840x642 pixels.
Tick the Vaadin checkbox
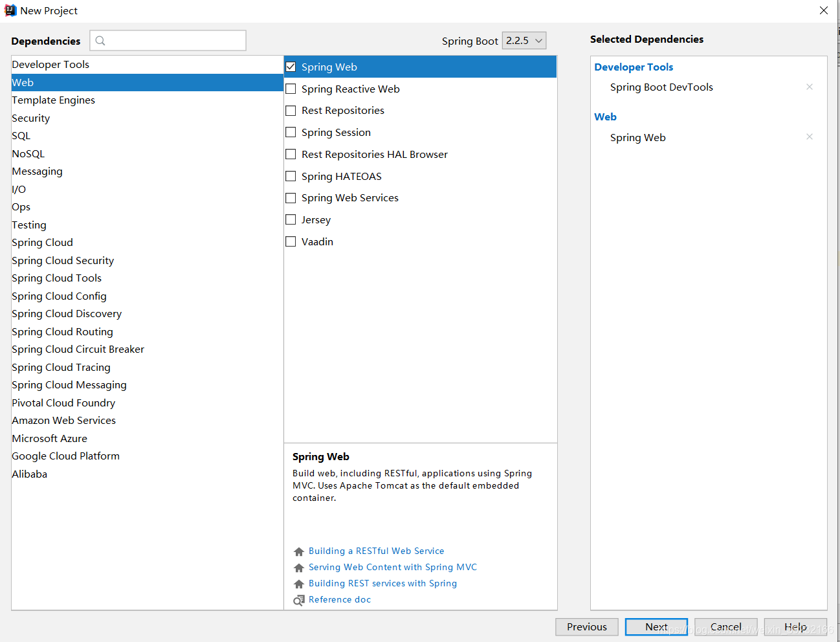tap(291, 241)
